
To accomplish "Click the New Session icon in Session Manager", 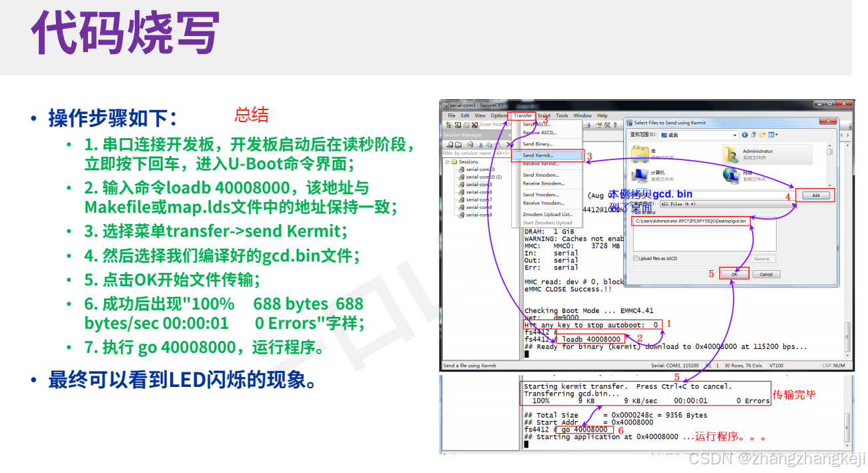I will 470,144.
